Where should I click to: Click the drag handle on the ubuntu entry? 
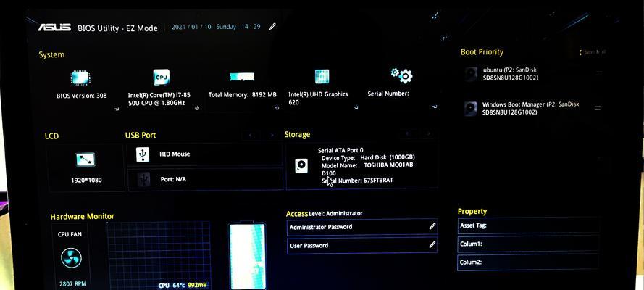coord(599,73)
